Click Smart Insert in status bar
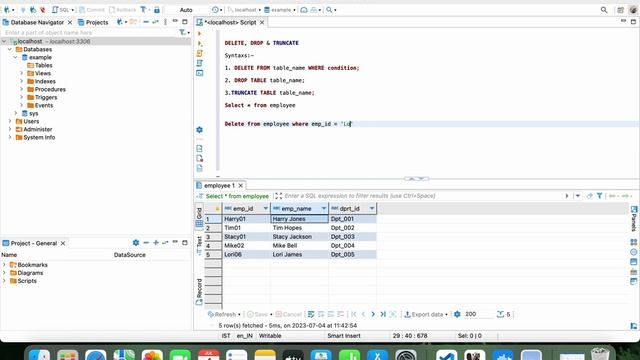The height and width of the screenshot is (360, 640). [344, 336]
